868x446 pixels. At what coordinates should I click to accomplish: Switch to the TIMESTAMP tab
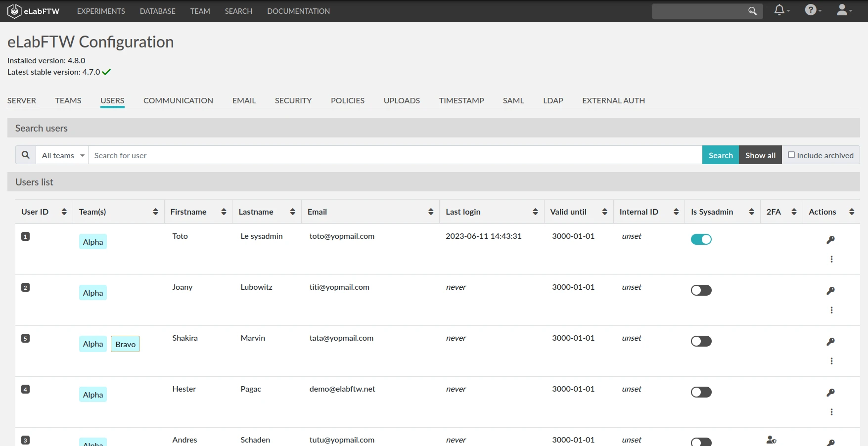pyautogui.click(x=461, y=100)
